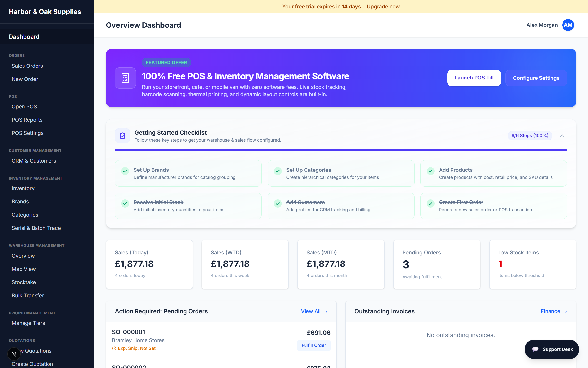Open the Finance link
The height and width of the screenshot is (368, 588).
(554, 311)
